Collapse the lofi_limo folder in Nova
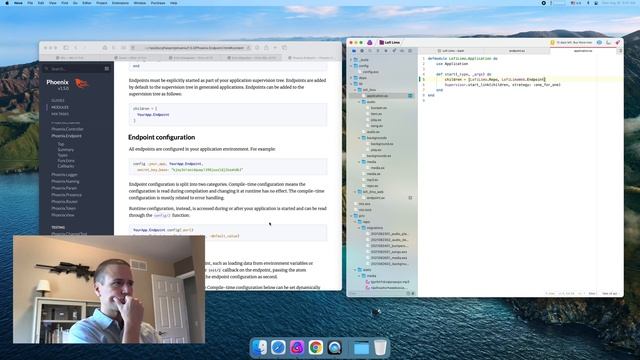Screen dimensions: 640x360 355,90
